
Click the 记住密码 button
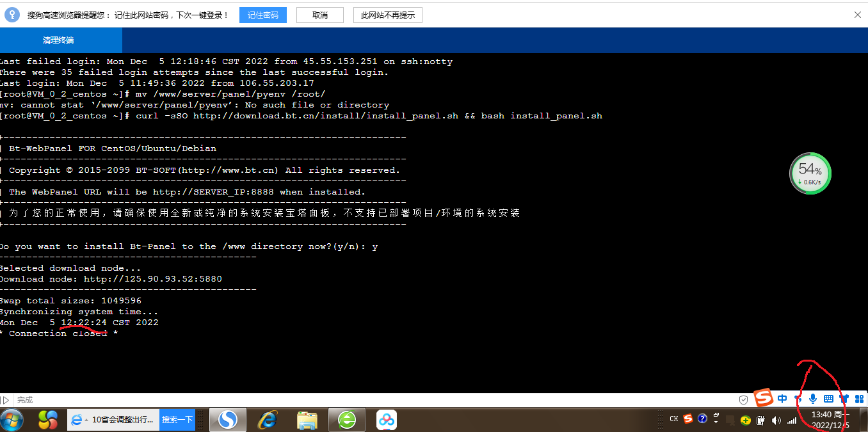(x=263, y=15)
